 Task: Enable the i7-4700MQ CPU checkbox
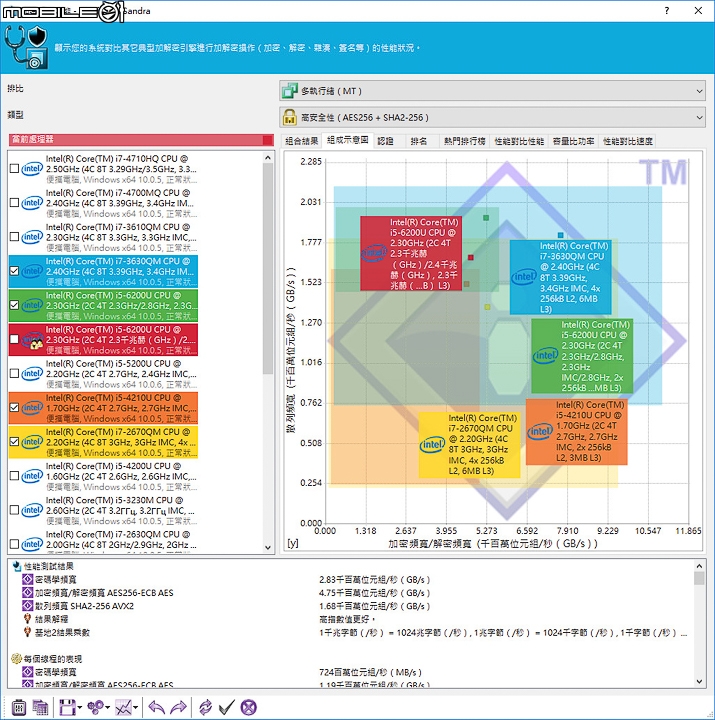pyautogui.click(x=14, y=202)
